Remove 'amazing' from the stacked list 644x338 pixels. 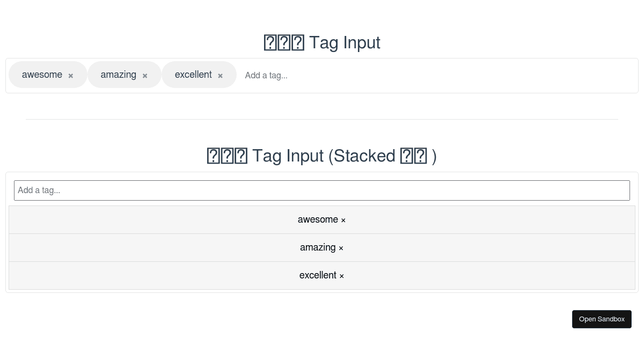[341, 248]
